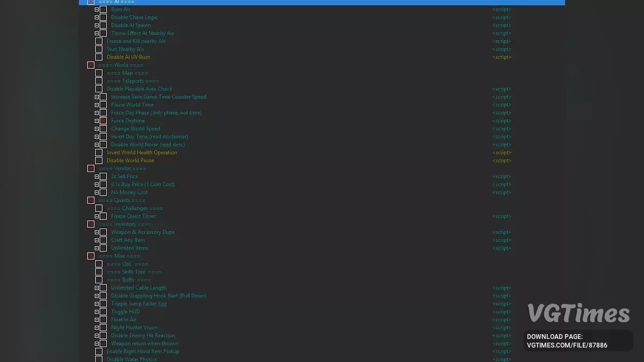Screen dimensions: 644x362
Task: Toggle the Inventory group checkbox
Action: point(91,224)
